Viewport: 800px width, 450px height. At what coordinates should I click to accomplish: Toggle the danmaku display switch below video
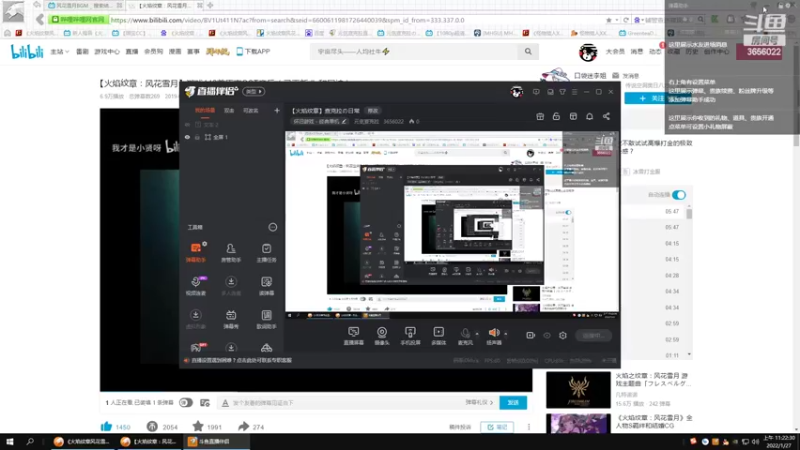coord(186,403)
